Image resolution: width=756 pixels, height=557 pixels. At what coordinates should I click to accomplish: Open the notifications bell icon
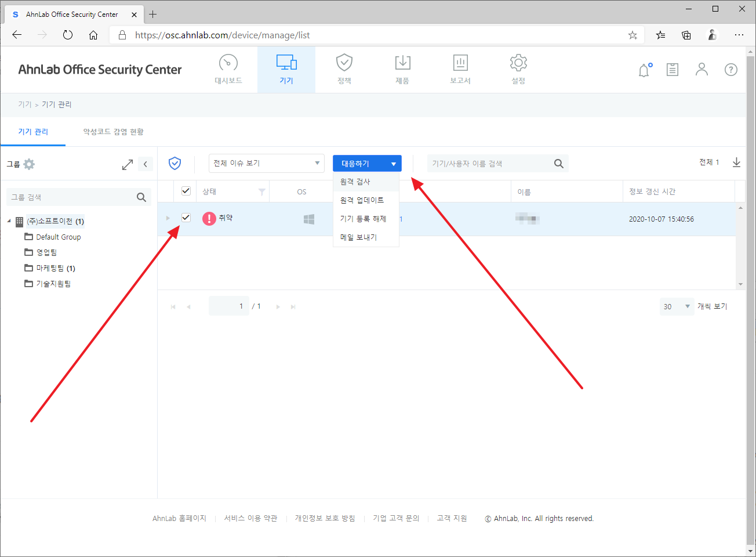[645, 70]
